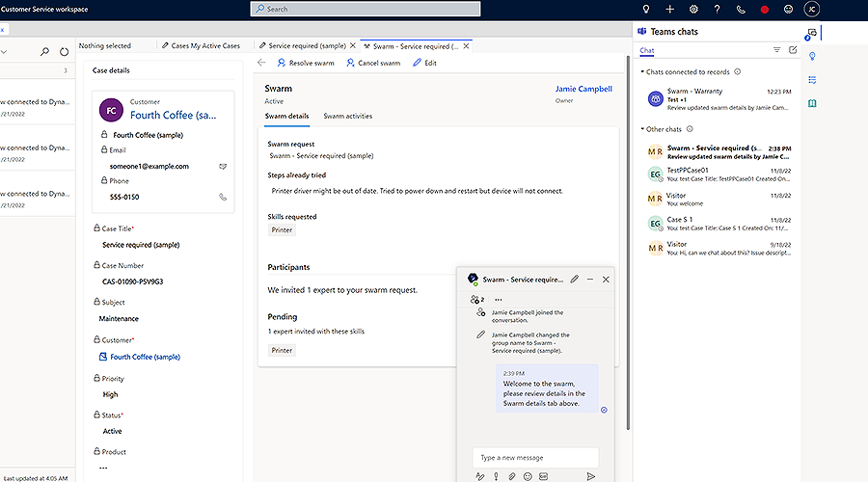
Task: Filter Teams chats list
Action: point(776,50)
